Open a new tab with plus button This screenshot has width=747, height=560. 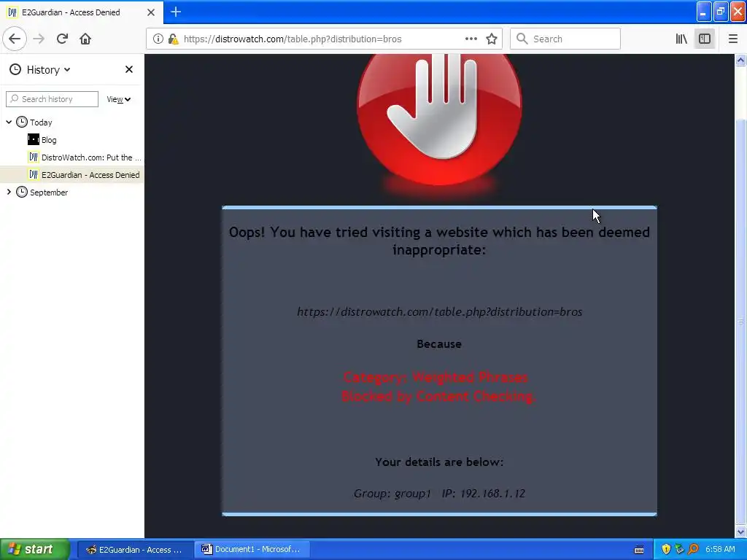click(176, 12)
